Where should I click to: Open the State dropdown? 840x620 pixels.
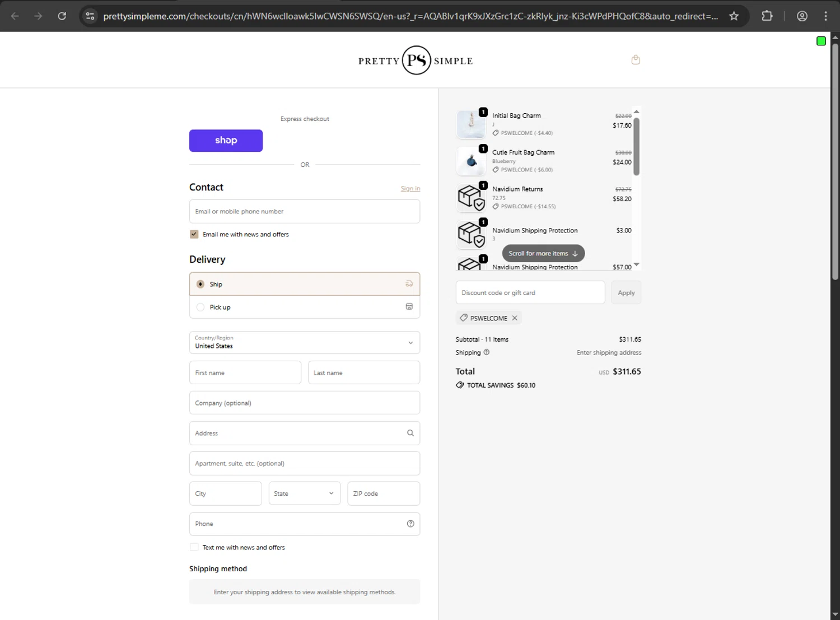304,493
